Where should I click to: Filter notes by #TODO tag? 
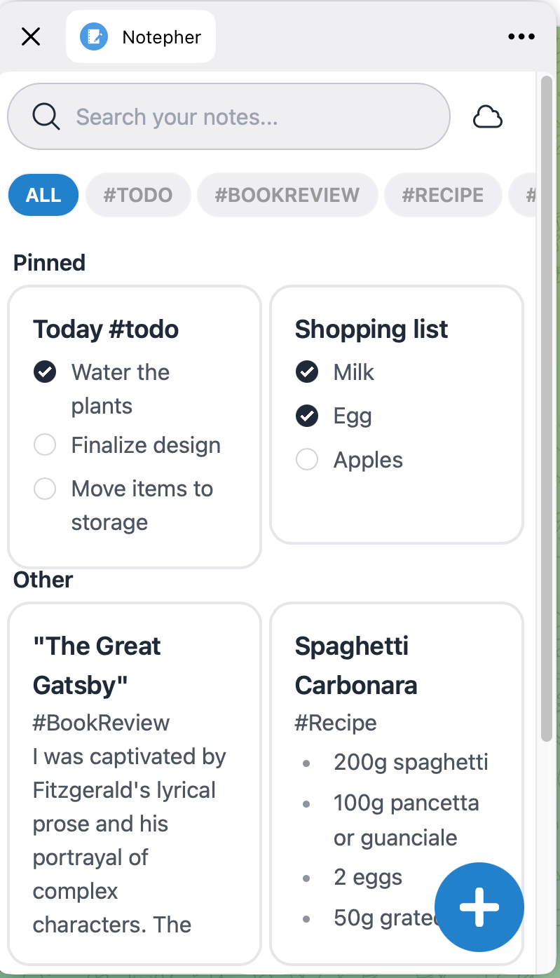coord(138,195)
